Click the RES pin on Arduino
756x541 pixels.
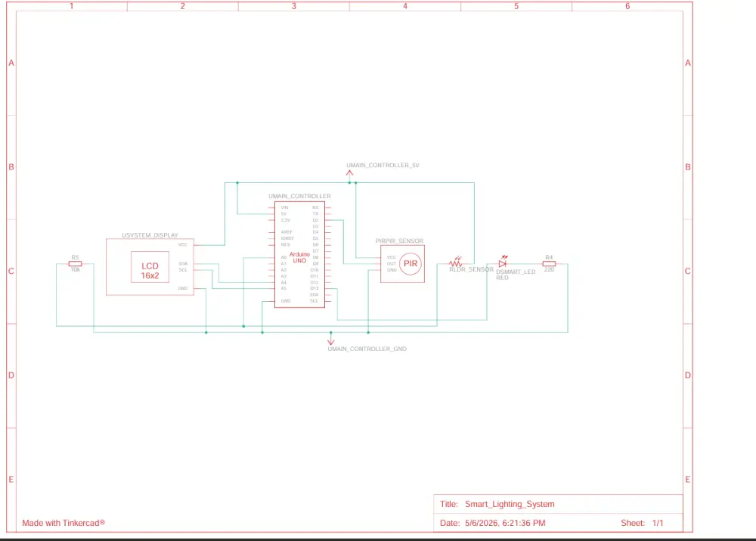coord(286,244)
